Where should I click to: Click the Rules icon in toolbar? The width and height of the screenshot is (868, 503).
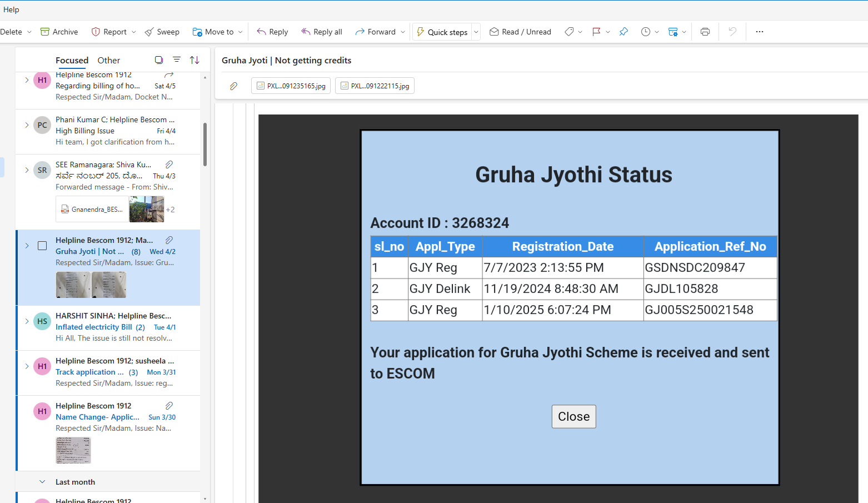(x=673, y=32)
